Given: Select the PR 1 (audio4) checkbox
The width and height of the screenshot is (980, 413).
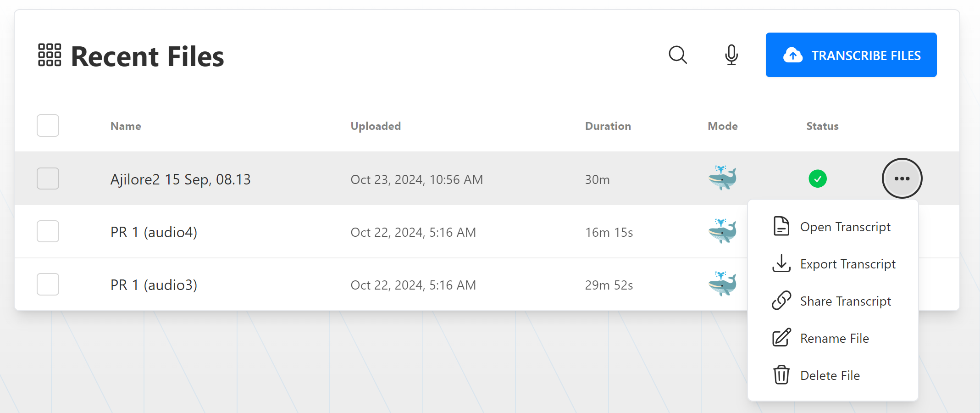Looking at the screenshot, I should click(48, 231).
